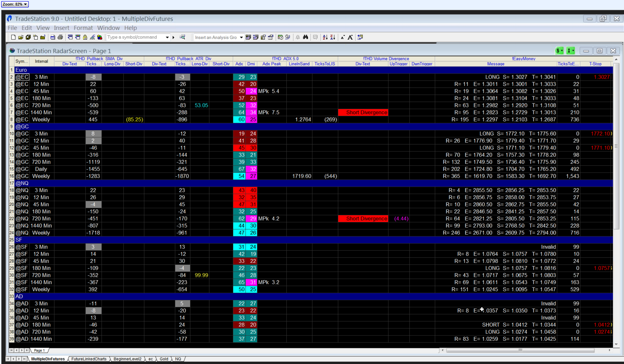The height and width of the screenshot is (364, 624).
Task: Click the 99.99 Long-Div value in @SF row
Action: tap(201, 275)
